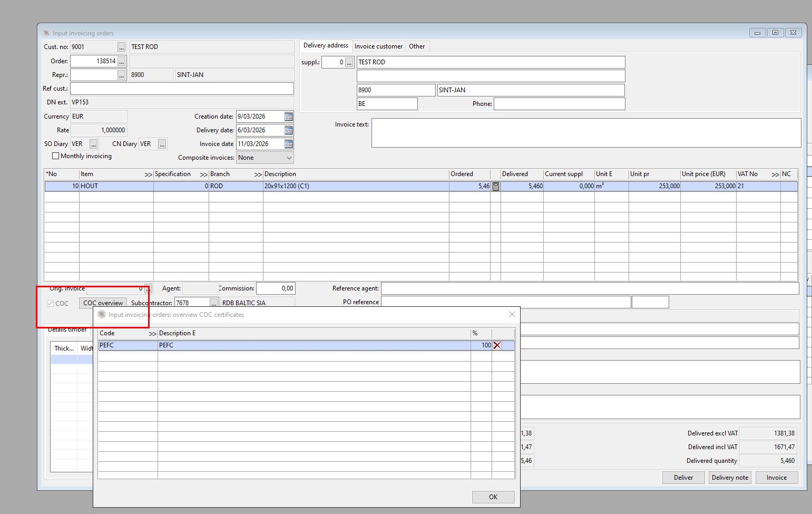Click into the Invoice text field
812x514 pixels.
pos(586,133)
